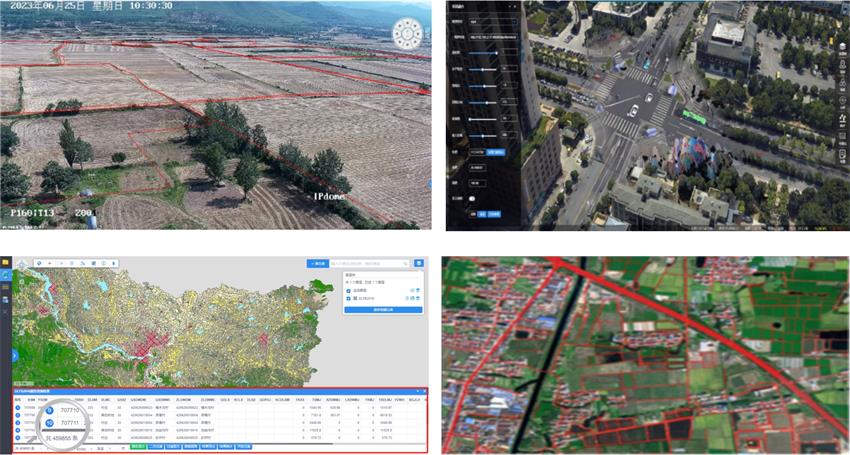Expand the left side panel arrow handle

point(14,355)
